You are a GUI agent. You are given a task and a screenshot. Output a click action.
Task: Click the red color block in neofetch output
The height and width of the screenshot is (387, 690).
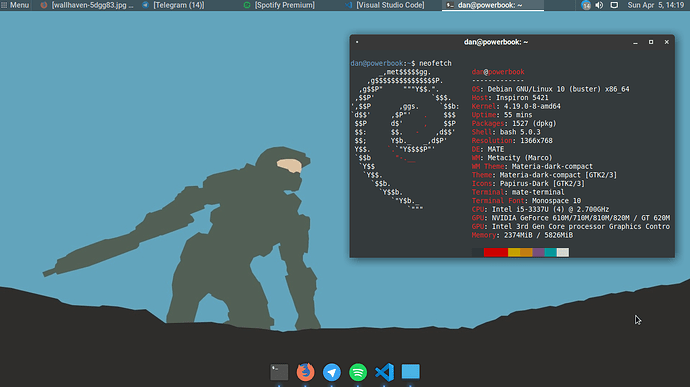pyautogui.click(x=495, y=252)
